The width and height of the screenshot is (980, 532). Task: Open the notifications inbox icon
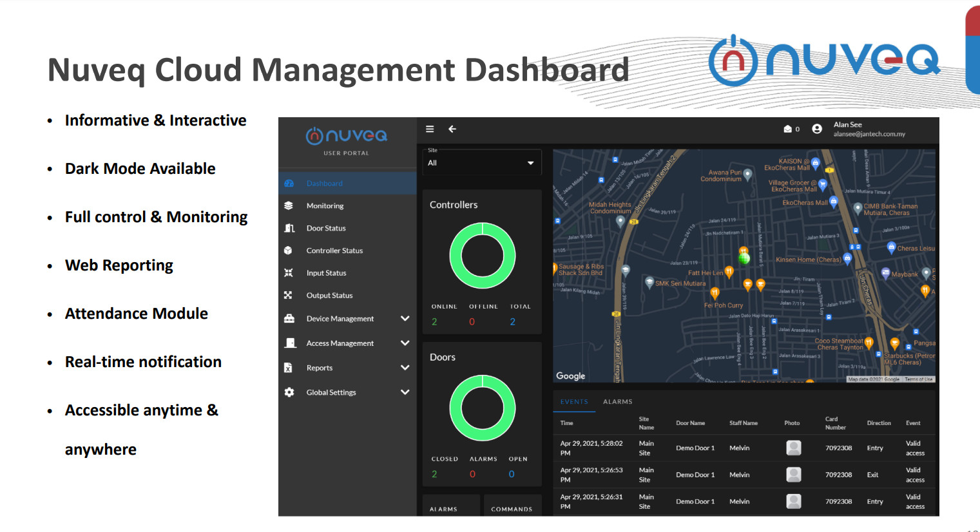coord(787,129)
